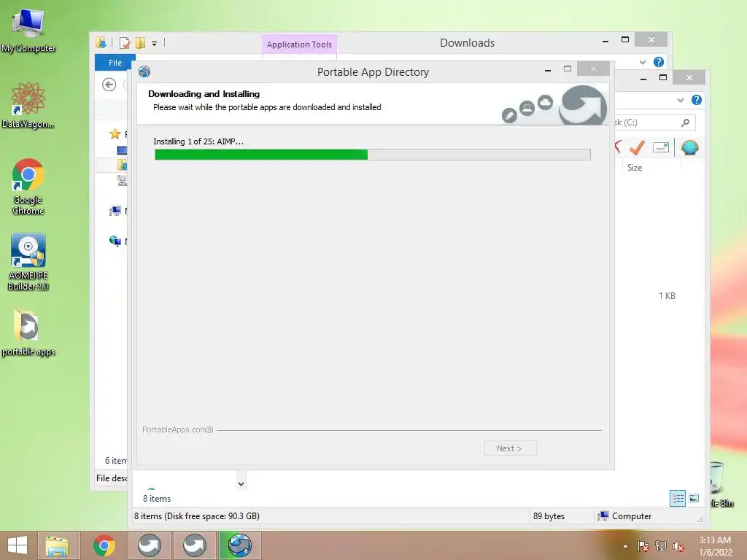This screenshot has width=747, height=560.
Task: Click the 'Installing 1 of 25: AIMP...' status text
Action: click(198, 141)
